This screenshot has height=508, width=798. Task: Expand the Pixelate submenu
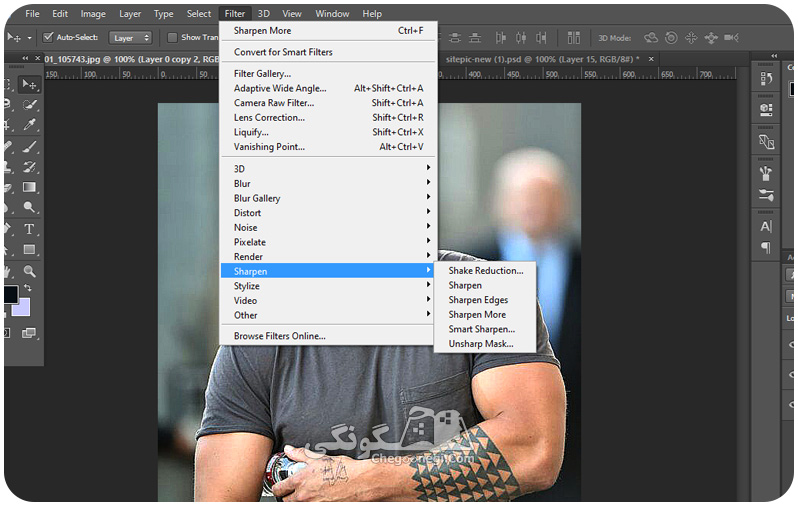point(328,242)
